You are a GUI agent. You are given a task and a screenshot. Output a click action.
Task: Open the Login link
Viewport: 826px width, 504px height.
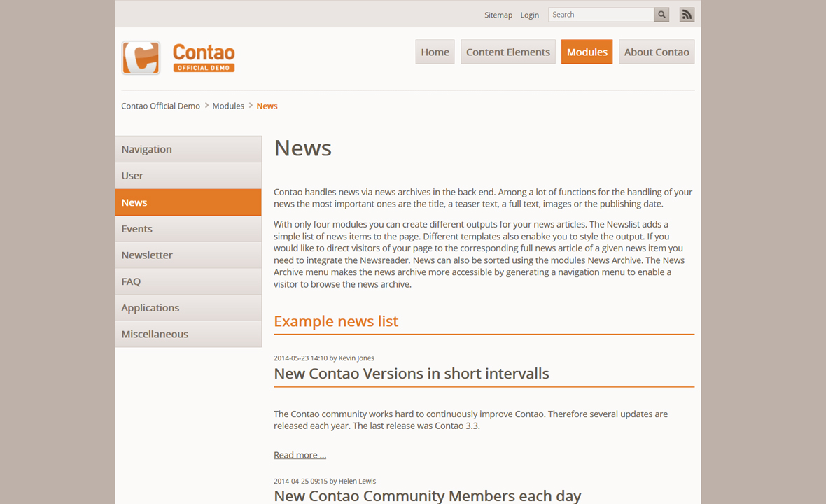pyautogui.click(x=529, y=15)
